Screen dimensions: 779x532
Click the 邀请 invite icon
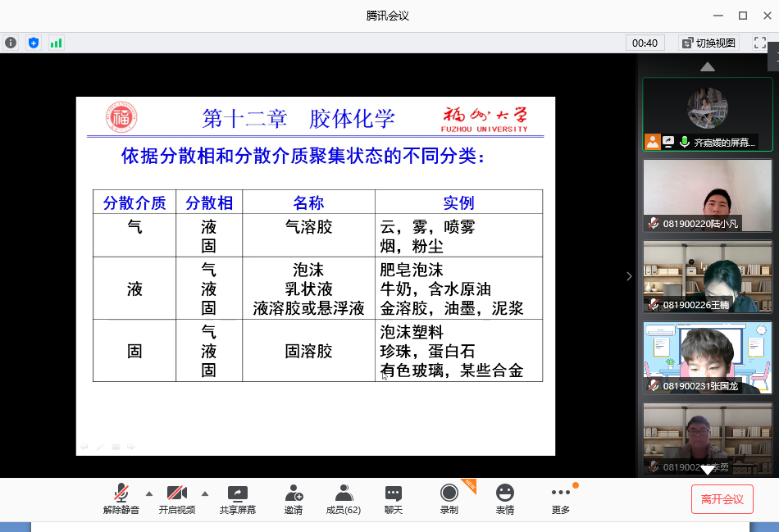(x=294, y=499)
